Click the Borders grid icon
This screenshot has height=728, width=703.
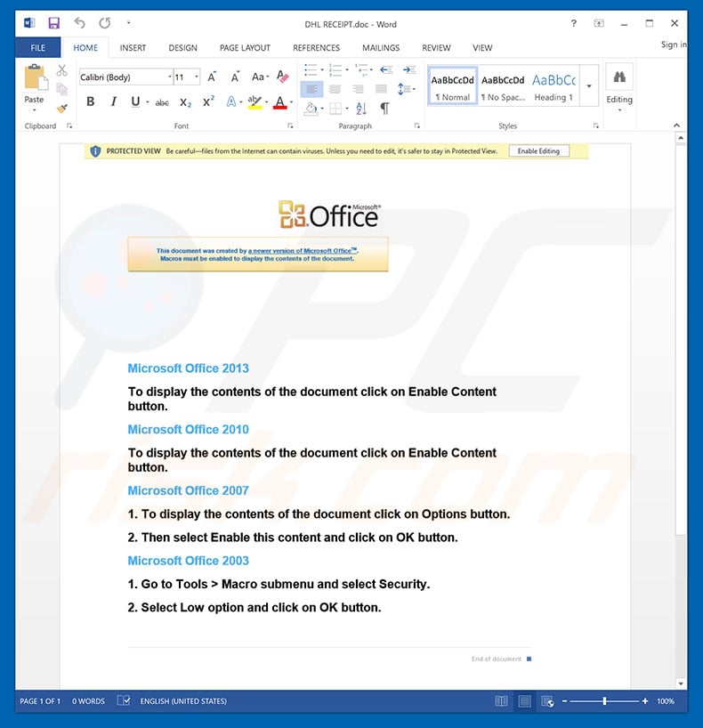[x=335, y=109]
